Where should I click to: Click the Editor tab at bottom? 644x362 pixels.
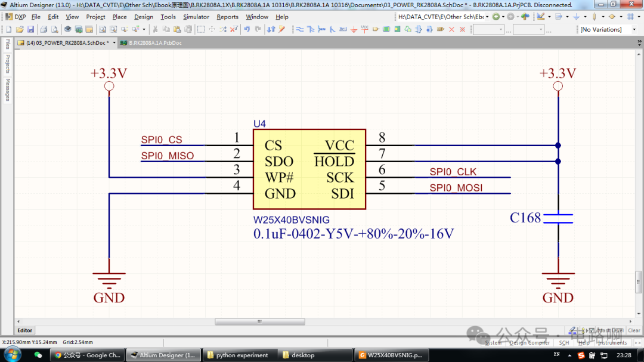tap(24, 330)
